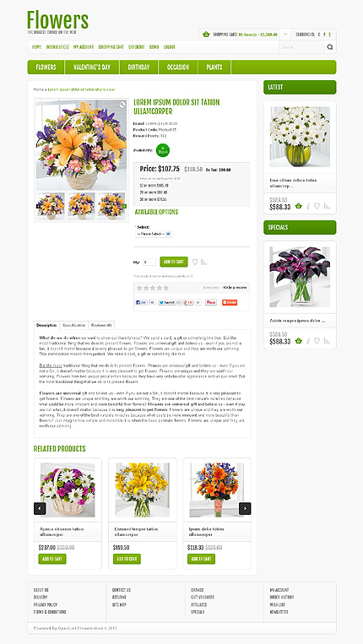Open the Reviews tab
This screenshot has height=644, width=363.
point(101,325)
